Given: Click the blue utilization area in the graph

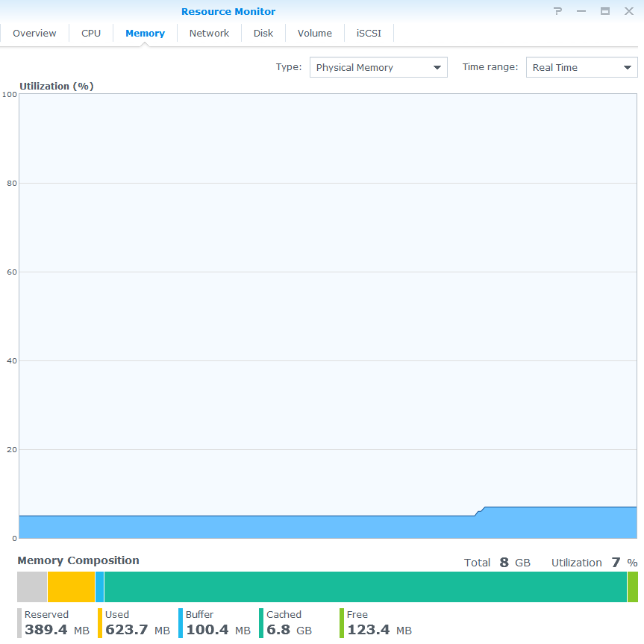Looking at the screenshot, I should 298,527.
